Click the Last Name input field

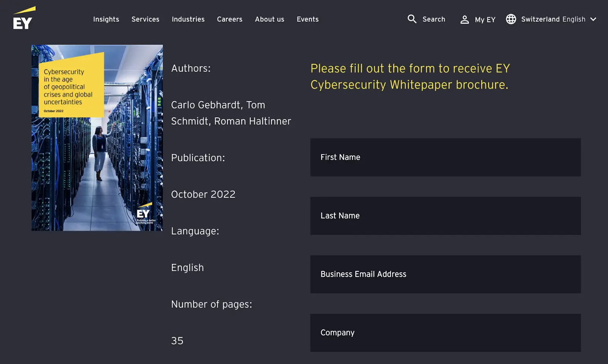click(x=445, y=216)
